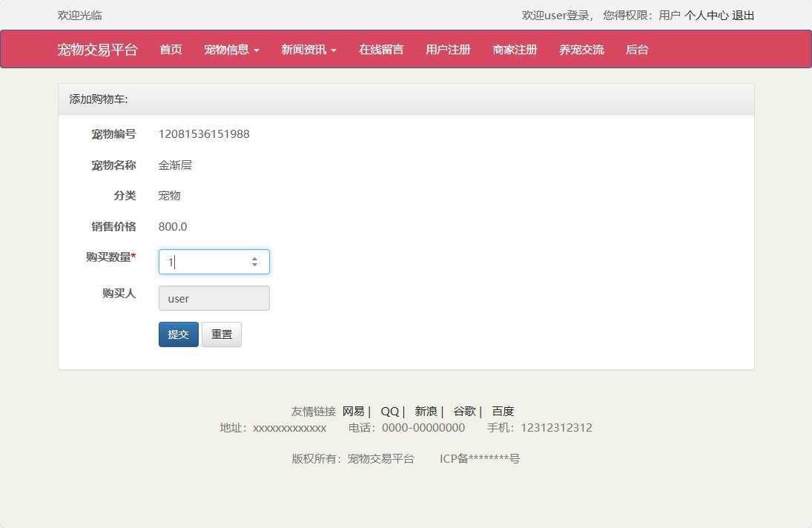Select the 用户注册 navigation item
The width and height of the screenshot is (812, 528).
pos(447,49)
